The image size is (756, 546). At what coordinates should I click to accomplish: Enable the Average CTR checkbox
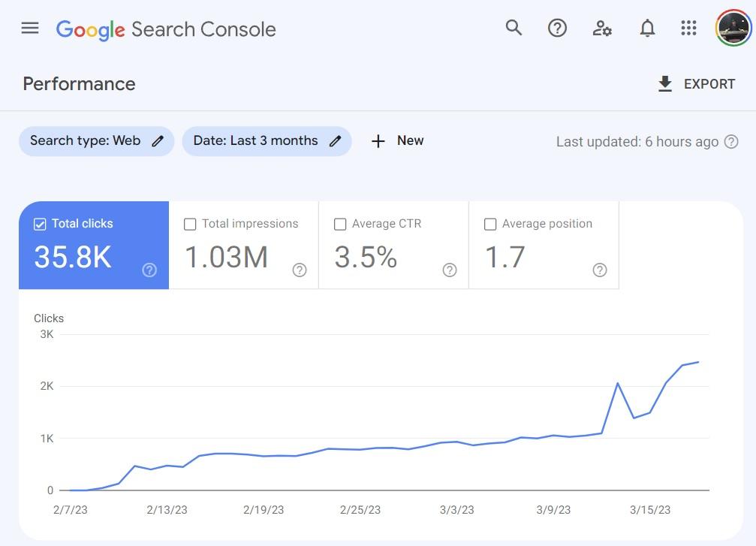340,224
